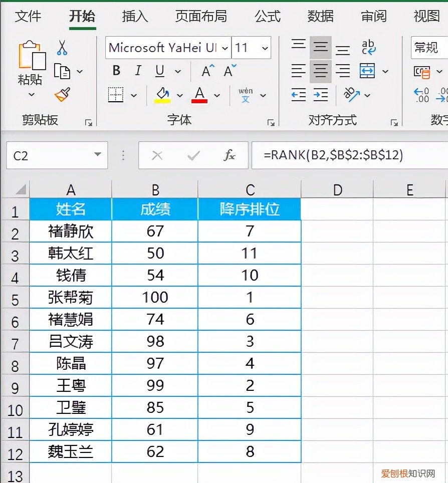Toggle center horizontal alignment
Image resolution: width=448 pixels, height=483 pixels.
320,71
